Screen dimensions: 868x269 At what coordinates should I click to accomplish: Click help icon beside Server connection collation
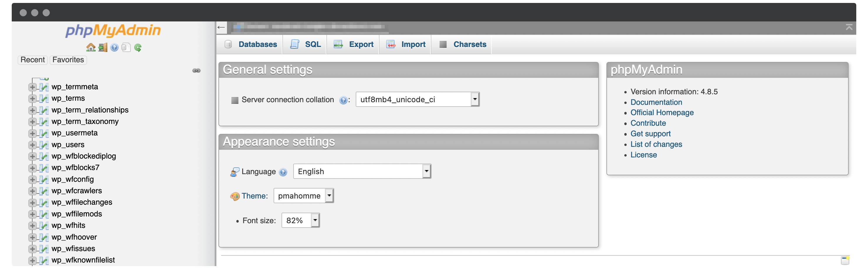pyautogui.click(x=343, y=100)
